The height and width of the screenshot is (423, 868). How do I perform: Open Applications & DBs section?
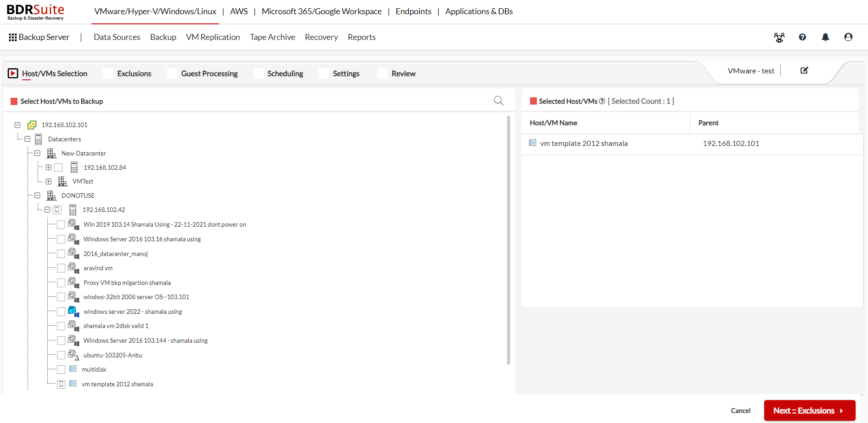tap(479, 11)
